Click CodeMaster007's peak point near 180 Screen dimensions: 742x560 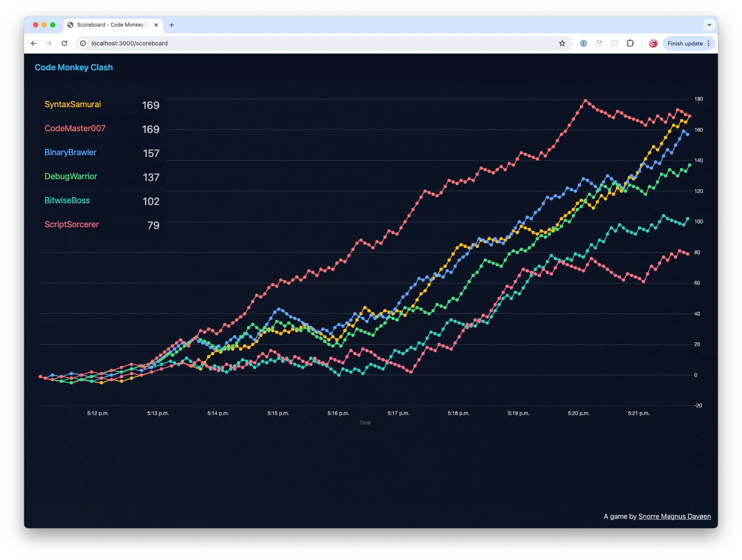pos(585,101)
